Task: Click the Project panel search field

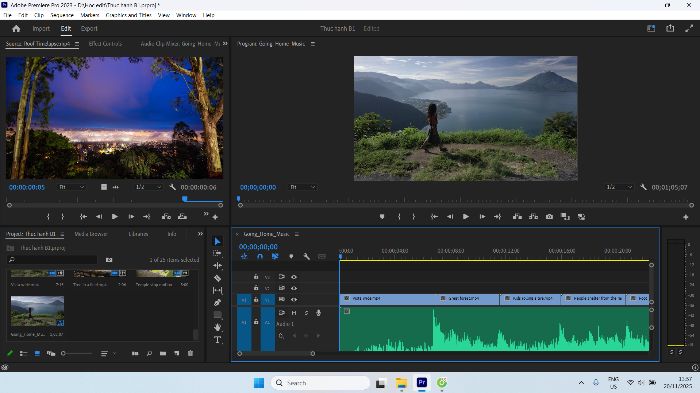Action: tap(53, 259)
